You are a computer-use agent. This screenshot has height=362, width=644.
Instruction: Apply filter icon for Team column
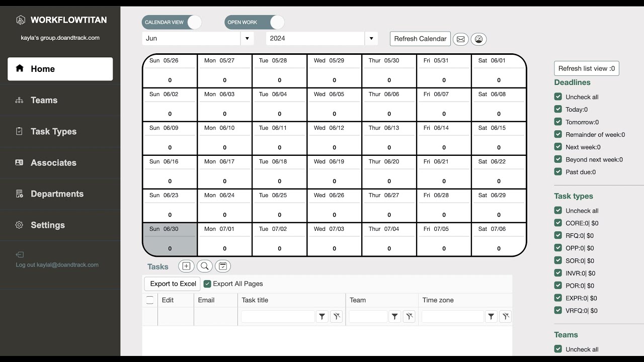click(395, 316)
